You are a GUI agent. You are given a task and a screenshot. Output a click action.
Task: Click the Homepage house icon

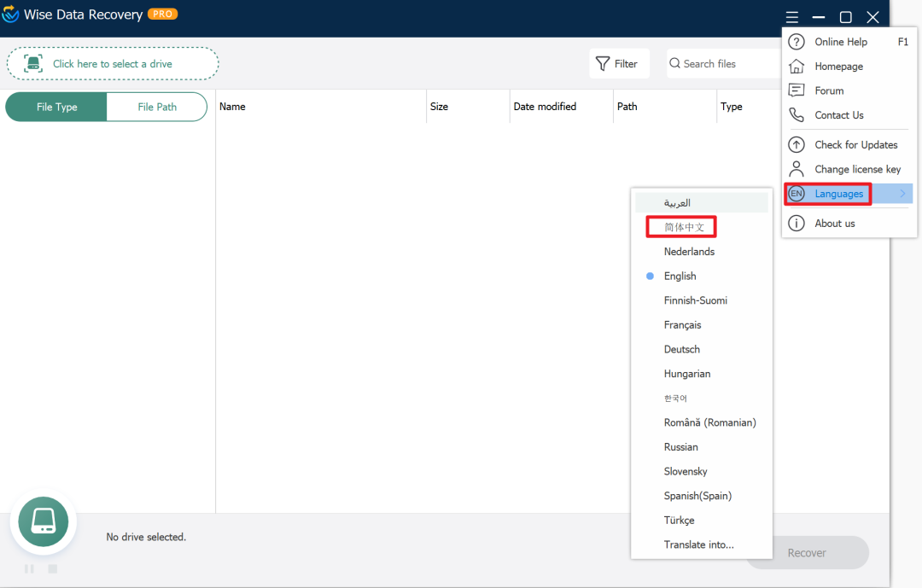click(797, 67)
